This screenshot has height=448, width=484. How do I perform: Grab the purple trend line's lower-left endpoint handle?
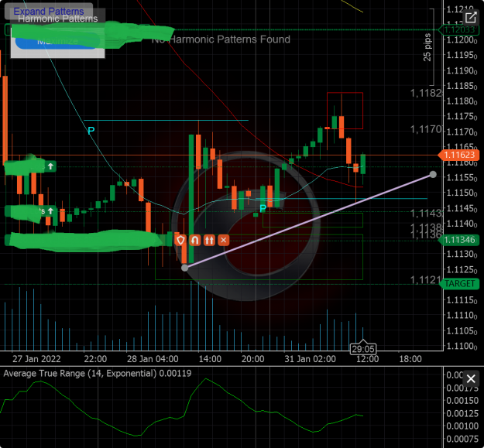[x=184, y=268]
